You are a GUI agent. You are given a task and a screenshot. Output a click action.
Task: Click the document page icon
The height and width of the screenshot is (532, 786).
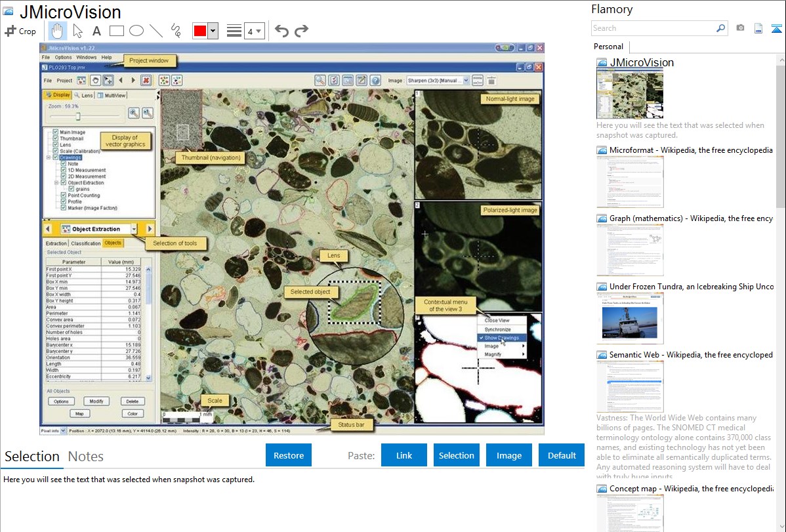click(758, 28)
